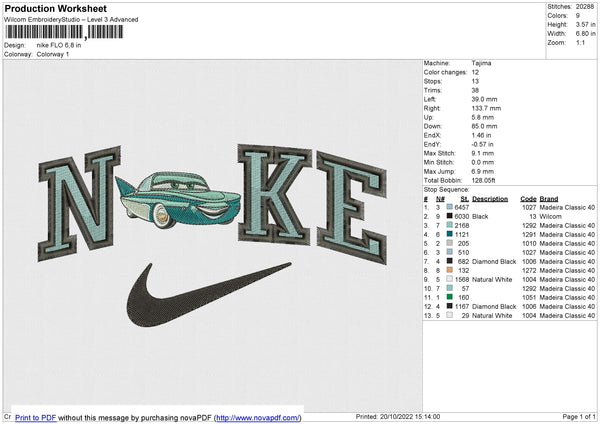Click the 'Printed: 20/10/2022 15:14:00' timestamp
The width and height of the screenshot is (600, 424).
398,417
